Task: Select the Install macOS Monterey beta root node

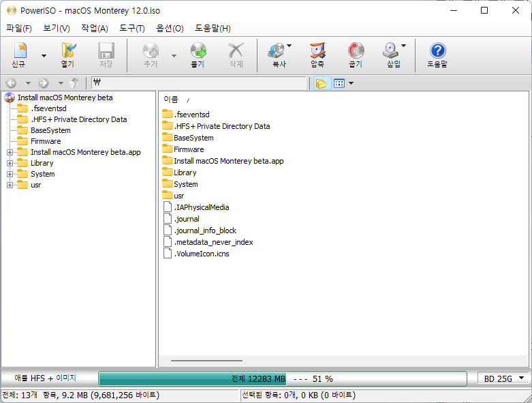Action: [65, 98]
